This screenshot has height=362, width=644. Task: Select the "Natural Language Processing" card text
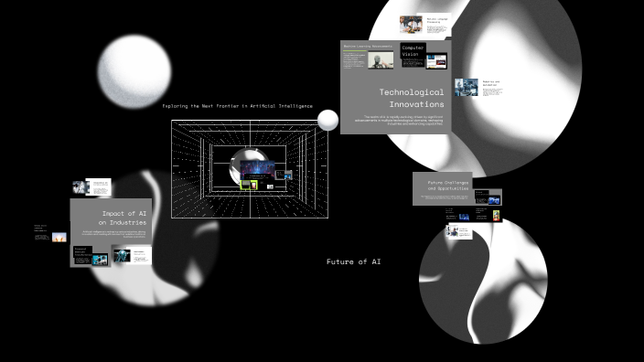436,26
